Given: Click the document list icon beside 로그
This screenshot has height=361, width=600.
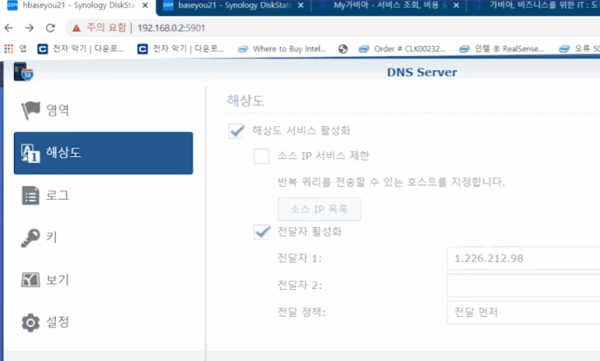Looking at the screenshot, I should tap(30, 196).
